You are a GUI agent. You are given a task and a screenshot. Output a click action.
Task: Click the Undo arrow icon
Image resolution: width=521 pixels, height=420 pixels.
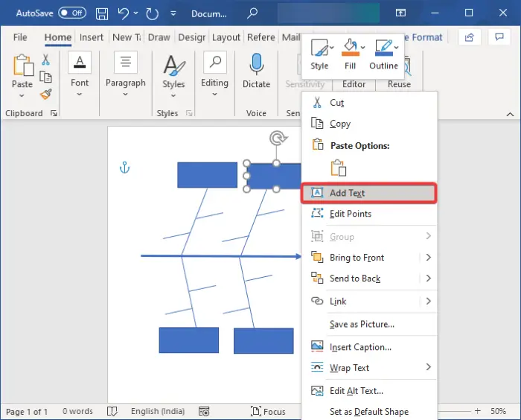(124, 13)
